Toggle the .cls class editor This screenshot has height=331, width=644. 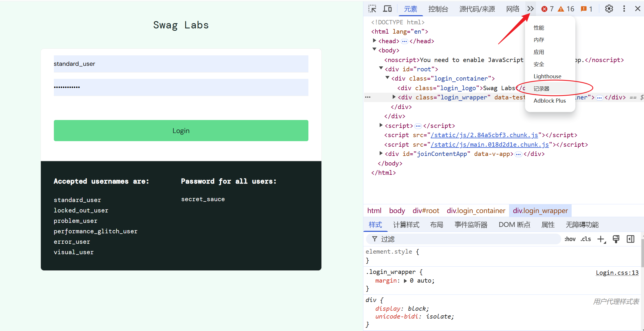[x=586, y=239]
